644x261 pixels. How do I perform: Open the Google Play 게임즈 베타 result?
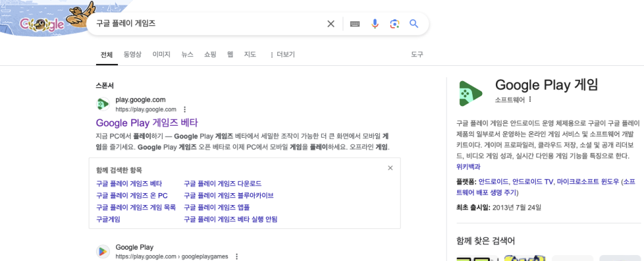[147, 123]
